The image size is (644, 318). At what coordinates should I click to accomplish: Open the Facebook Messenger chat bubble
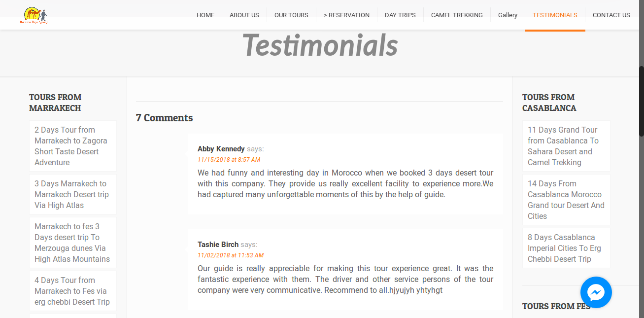[x=596, y=292]
